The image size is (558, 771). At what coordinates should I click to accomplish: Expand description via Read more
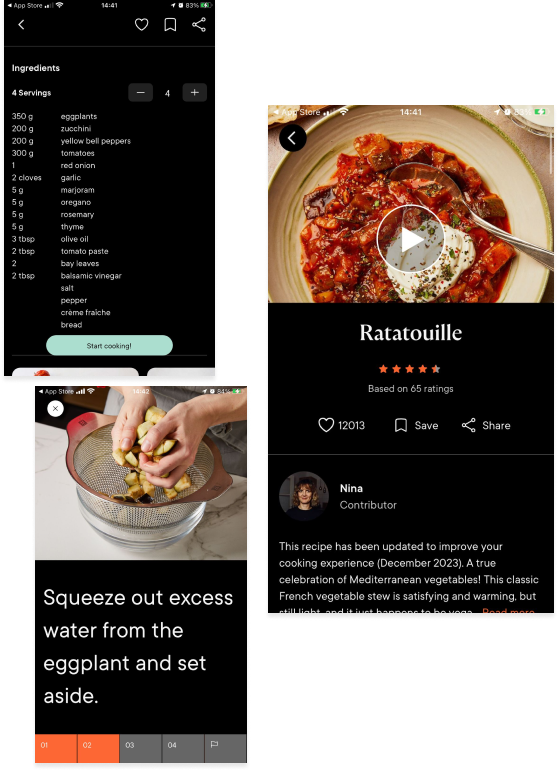(x=508, y=611)
